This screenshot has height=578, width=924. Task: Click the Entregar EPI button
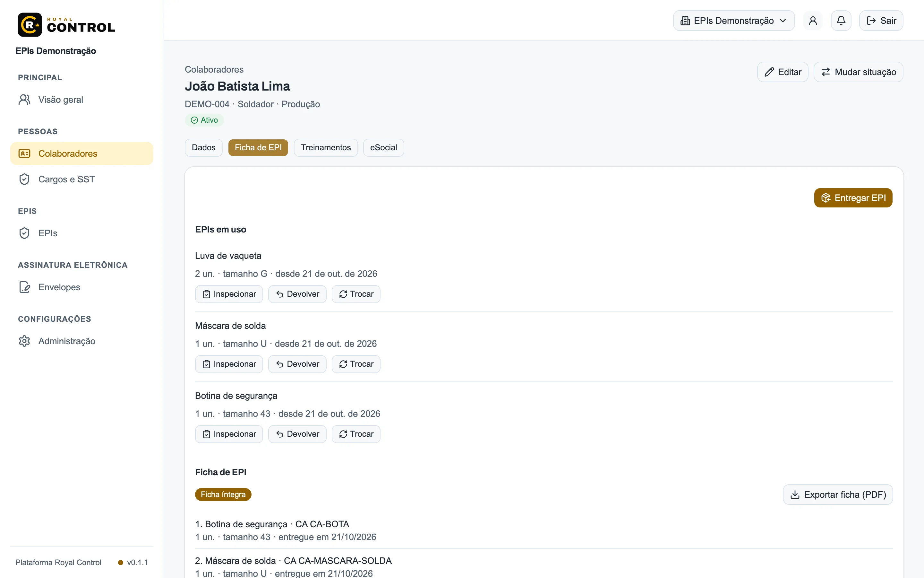coord(853,197)
